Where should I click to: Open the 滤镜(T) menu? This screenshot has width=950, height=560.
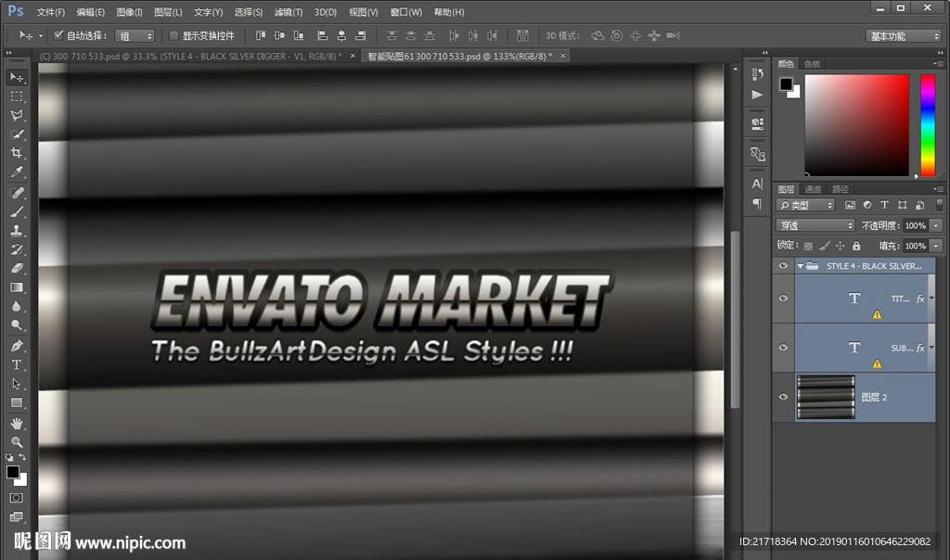pyautogui.click(x=289, y=12)
